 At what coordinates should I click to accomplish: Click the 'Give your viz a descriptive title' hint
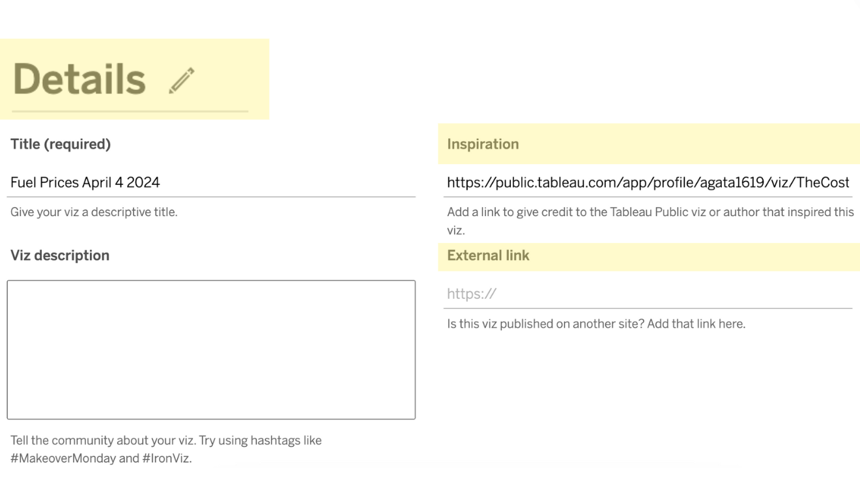click(94, 212)
